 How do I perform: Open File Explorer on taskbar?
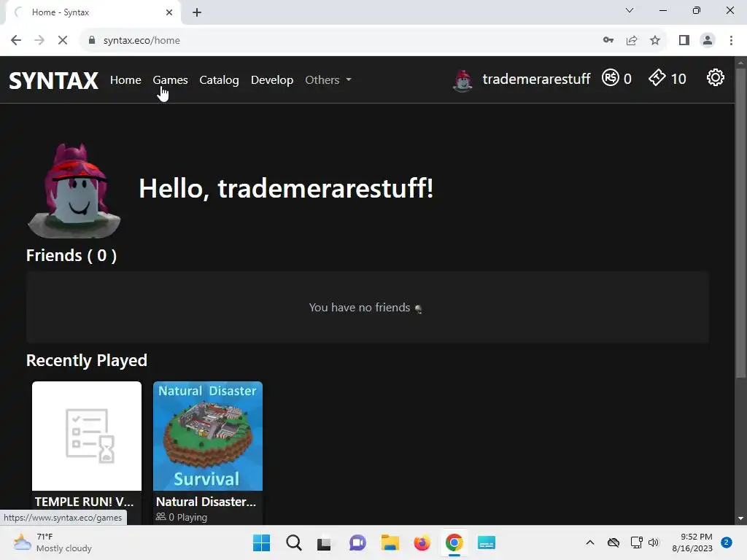390,542
